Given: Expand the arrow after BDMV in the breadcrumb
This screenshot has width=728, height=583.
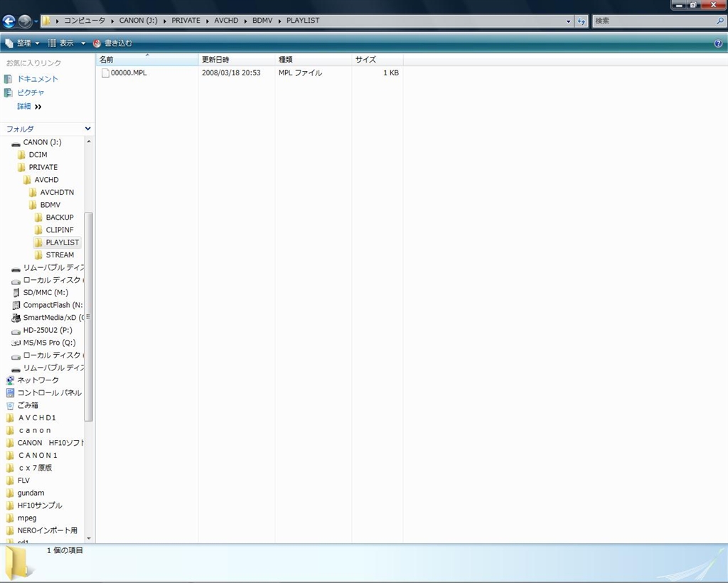Looking at the screenshot, I should pos(279,21).
